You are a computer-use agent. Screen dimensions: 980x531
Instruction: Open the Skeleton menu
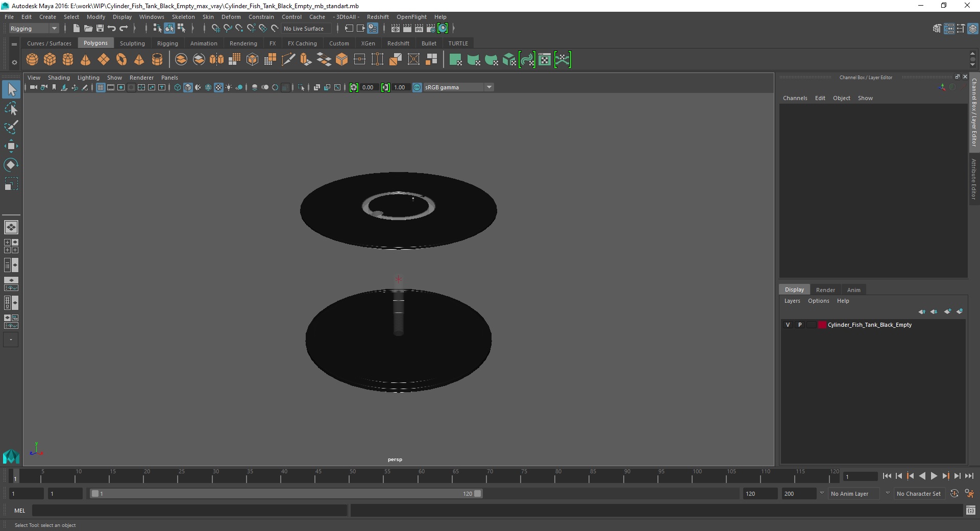coord(183,17)
